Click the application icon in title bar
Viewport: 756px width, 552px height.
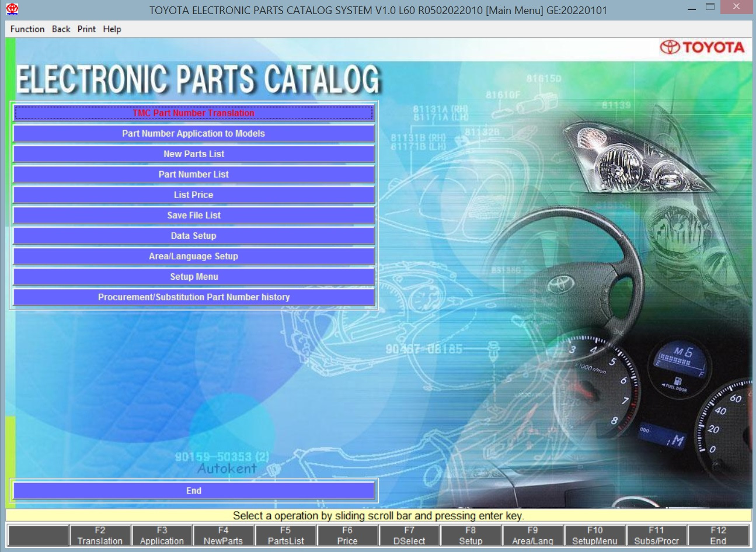point(12,9)
